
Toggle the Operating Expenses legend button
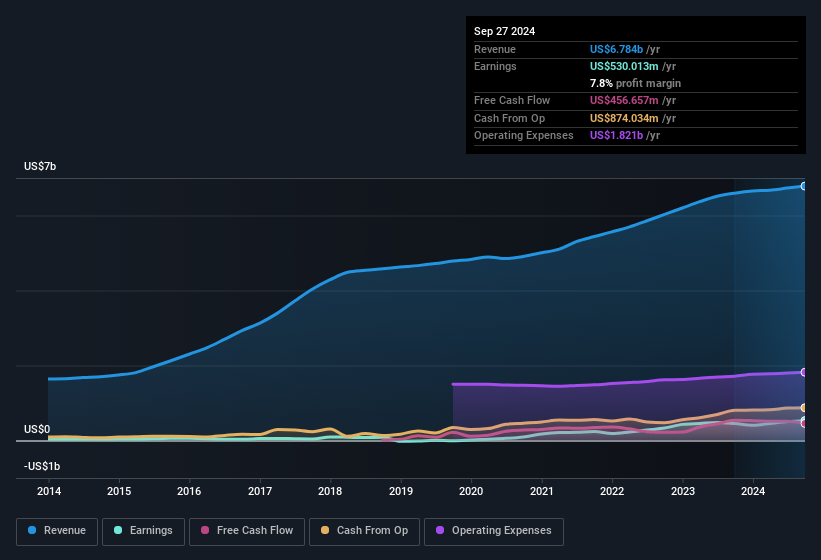[x=494, y=531]
